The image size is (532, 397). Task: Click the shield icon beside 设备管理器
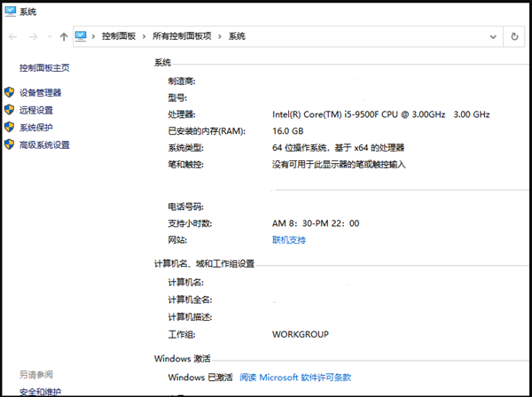10,92
